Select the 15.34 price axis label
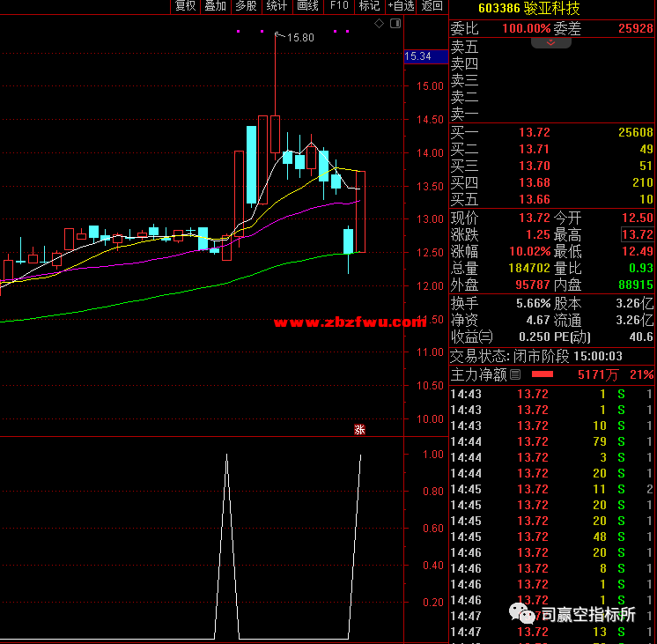 point(425,56)
